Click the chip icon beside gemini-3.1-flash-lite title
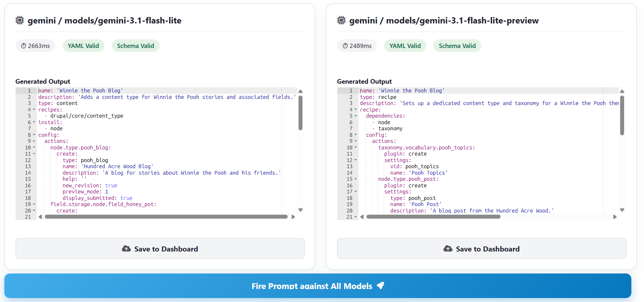 coord(20,20)
